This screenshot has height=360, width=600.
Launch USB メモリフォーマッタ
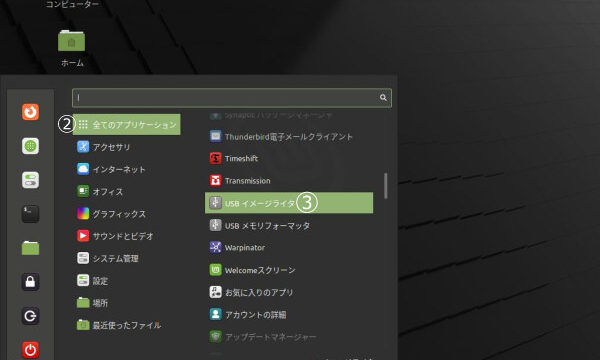[289, 225]
